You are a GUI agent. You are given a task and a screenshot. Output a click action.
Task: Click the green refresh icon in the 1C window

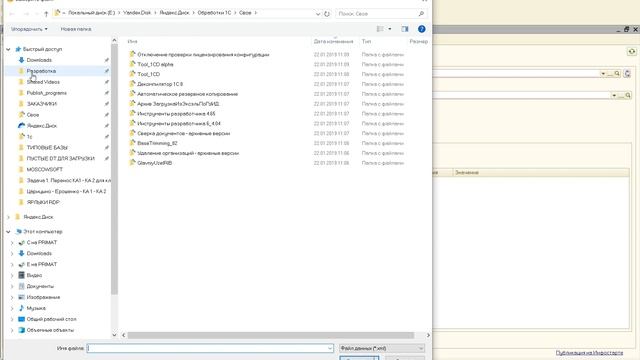632,51
